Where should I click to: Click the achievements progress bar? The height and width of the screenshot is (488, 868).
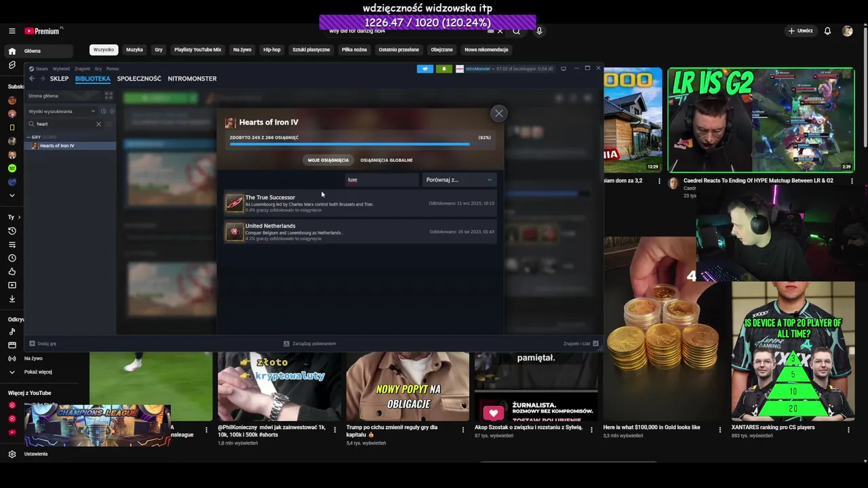[360, 144]
